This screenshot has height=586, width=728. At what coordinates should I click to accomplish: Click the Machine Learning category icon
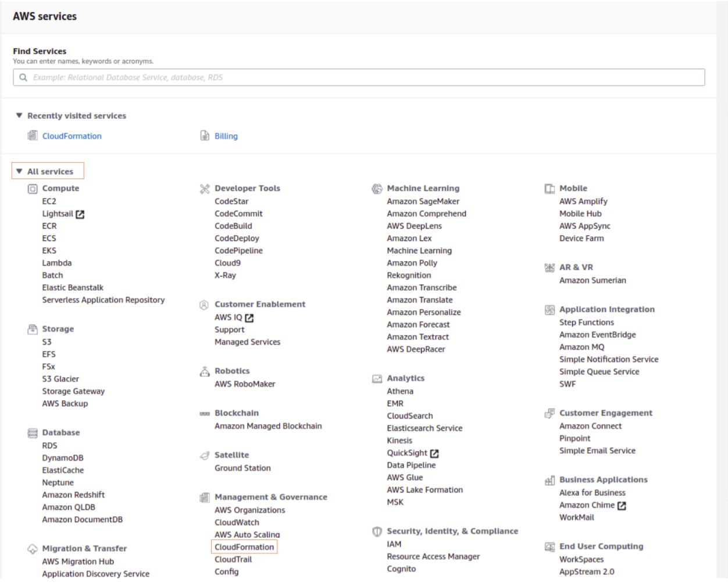click(377, 189)
